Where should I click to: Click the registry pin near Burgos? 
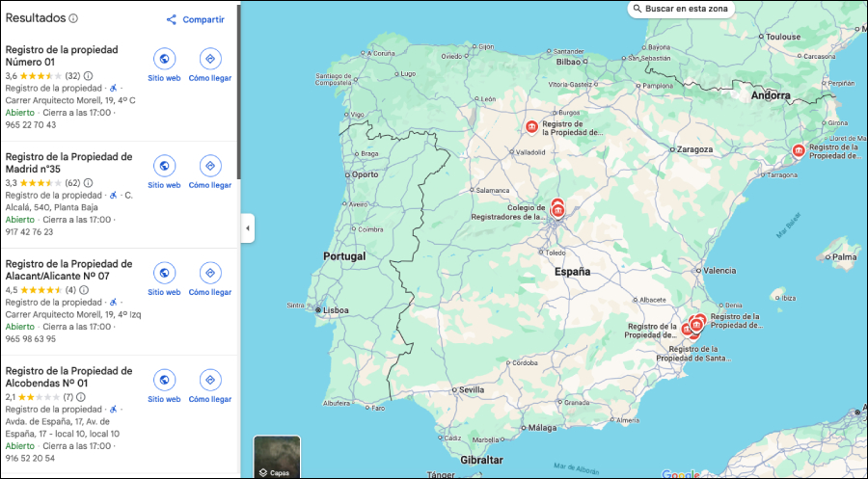point(532,127)
